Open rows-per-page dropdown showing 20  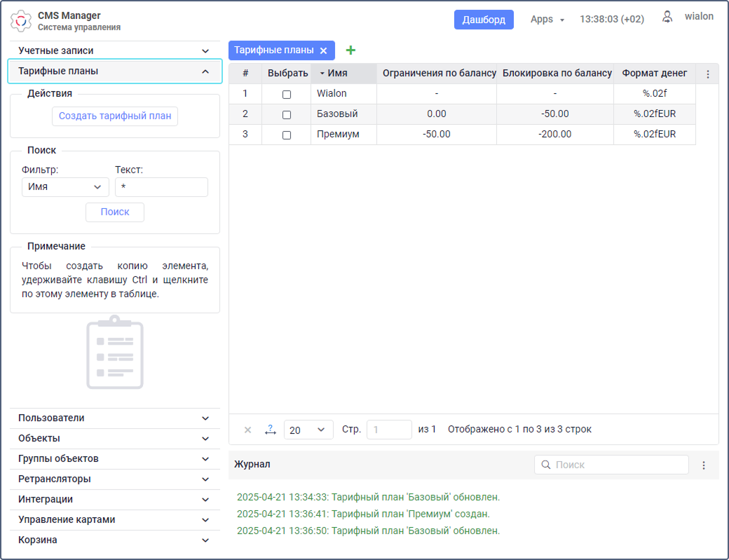tap(308, 430)
